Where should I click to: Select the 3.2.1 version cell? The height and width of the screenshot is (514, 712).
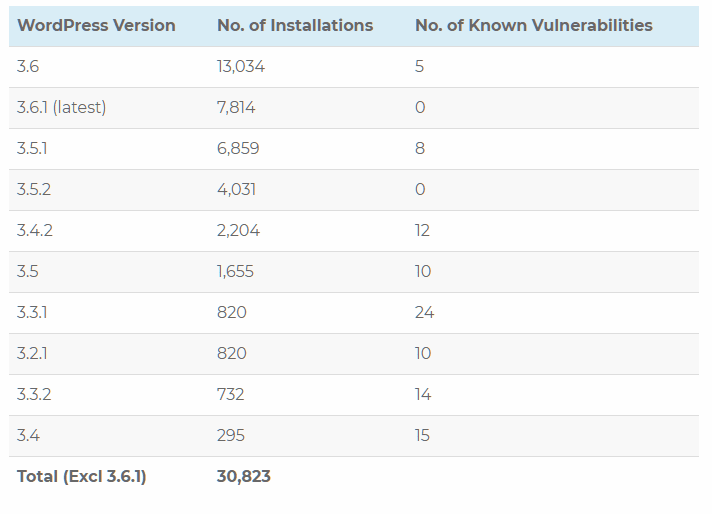click(32, 353)
